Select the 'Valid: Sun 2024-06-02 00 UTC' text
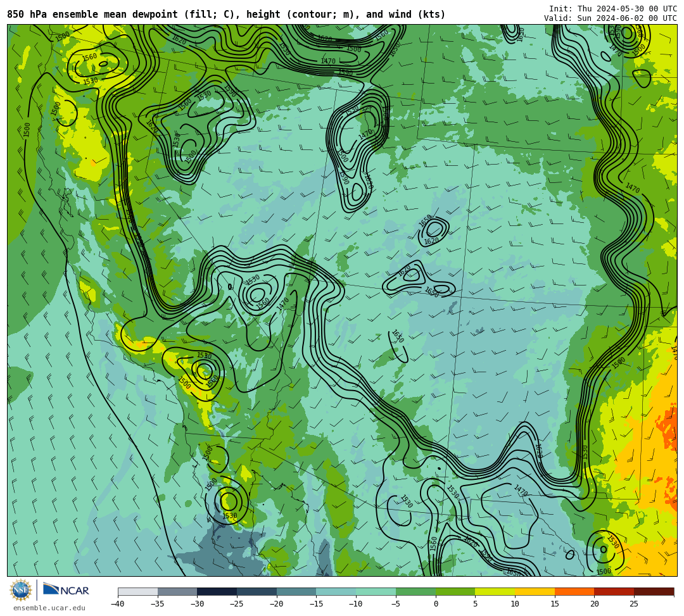The height and width of the screenshot is (616, 684). (611, 18)
